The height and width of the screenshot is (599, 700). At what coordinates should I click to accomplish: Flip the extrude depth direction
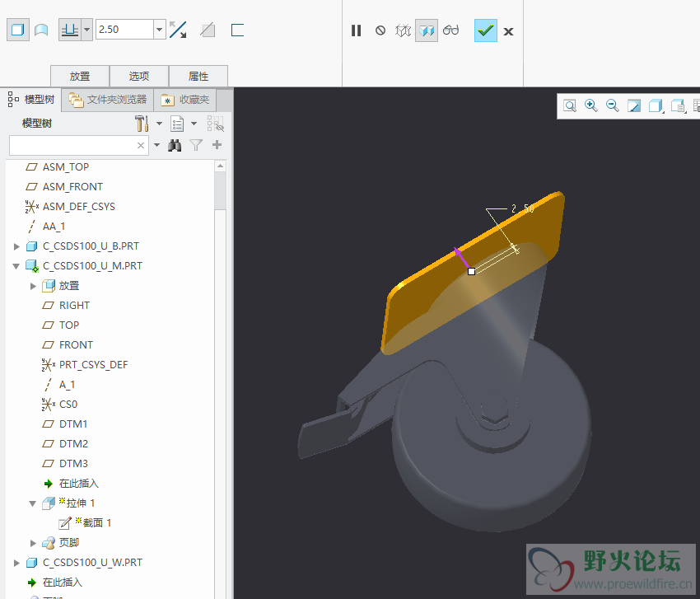coord(178,30)
